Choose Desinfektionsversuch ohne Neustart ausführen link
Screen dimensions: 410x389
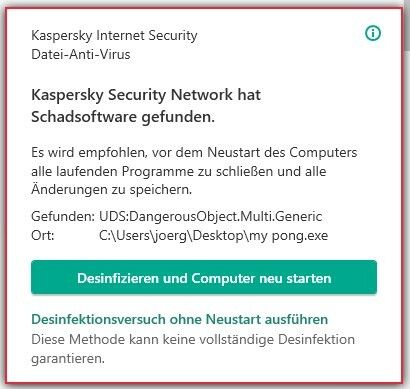pyautogui.click(x=180, y=319)
